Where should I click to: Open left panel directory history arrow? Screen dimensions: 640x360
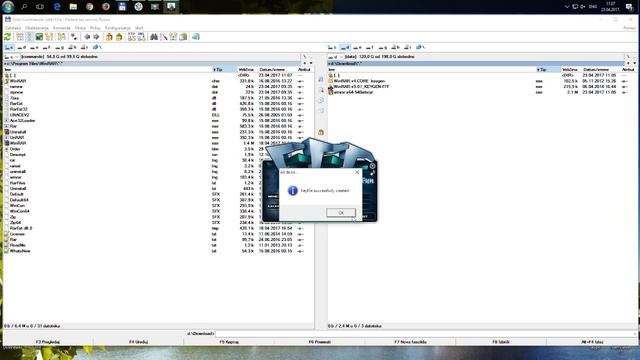coord(311,63)
